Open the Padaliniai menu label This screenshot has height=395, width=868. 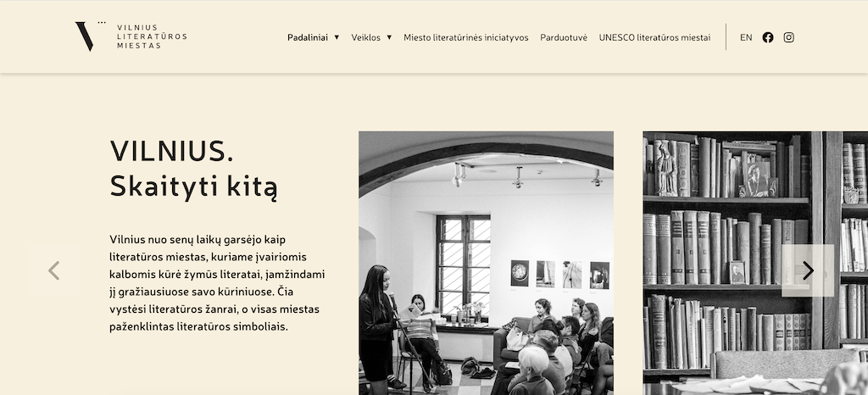[307, 37]
